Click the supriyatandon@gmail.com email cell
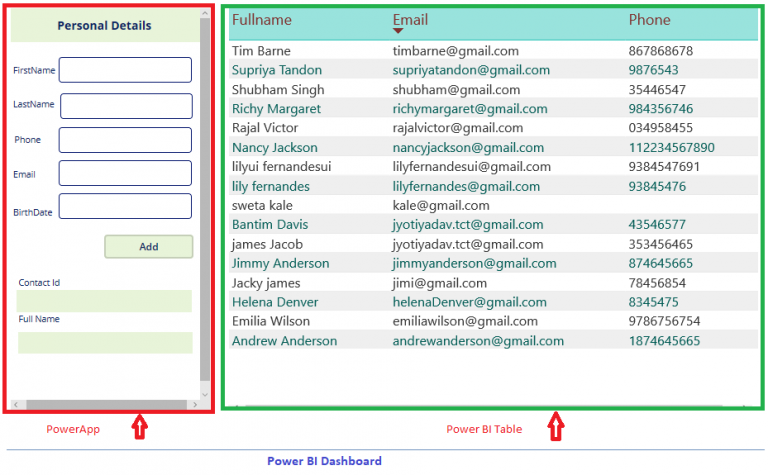The image size is (768, 475). click(471, 70)
